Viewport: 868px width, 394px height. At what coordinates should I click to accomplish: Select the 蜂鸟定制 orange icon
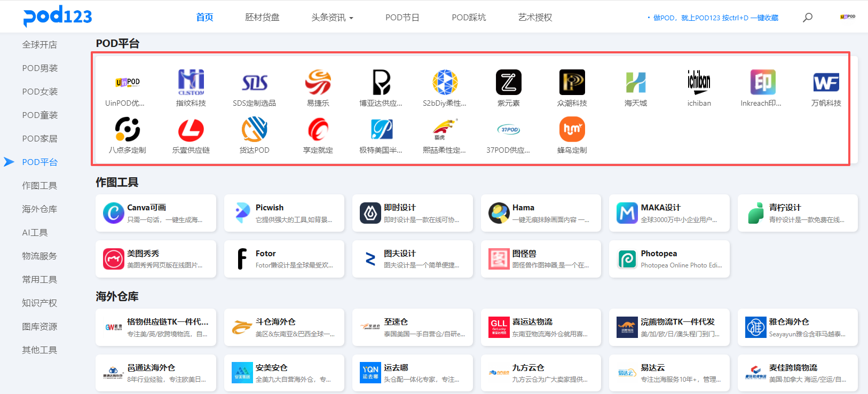pyautogui.click(x=572, y=130)
